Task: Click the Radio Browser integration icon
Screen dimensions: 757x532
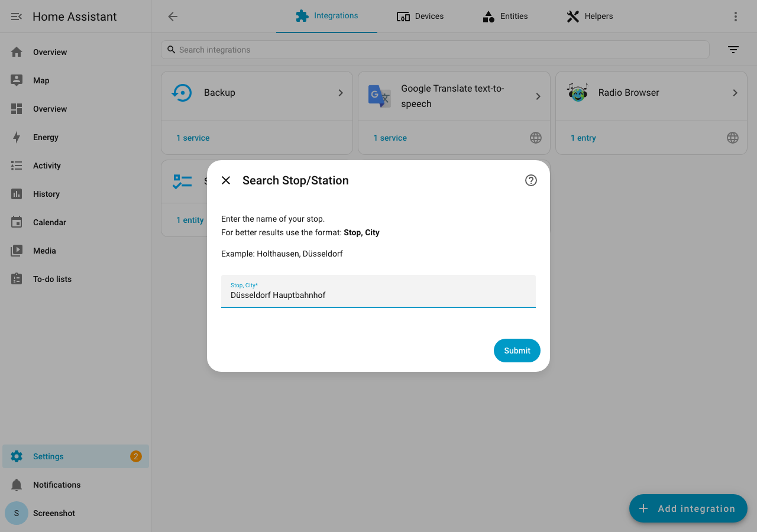Action: [x=577, y=93]
